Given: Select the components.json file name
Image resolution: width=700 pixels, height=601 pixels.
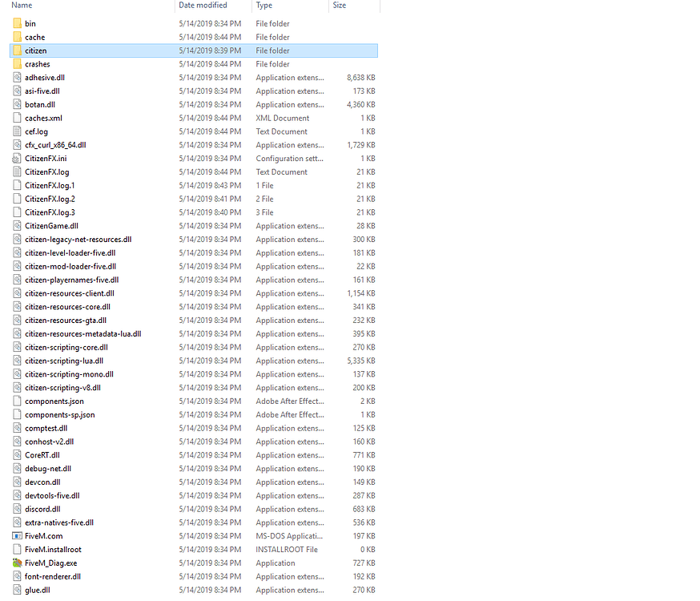Looking at the screenshot, I should click(x=54, y=401).
